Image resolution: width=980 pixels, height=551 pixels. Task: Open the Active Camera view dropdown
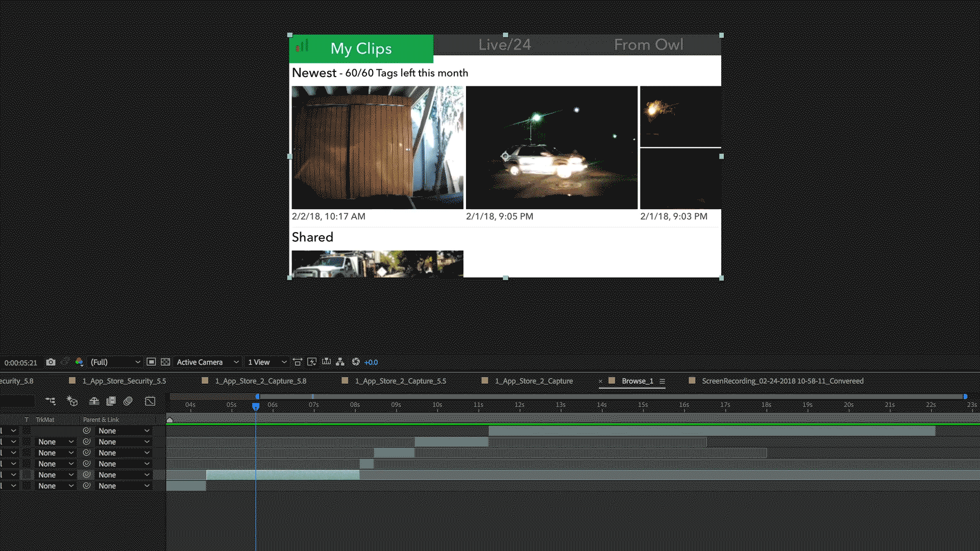coord(207,362)
